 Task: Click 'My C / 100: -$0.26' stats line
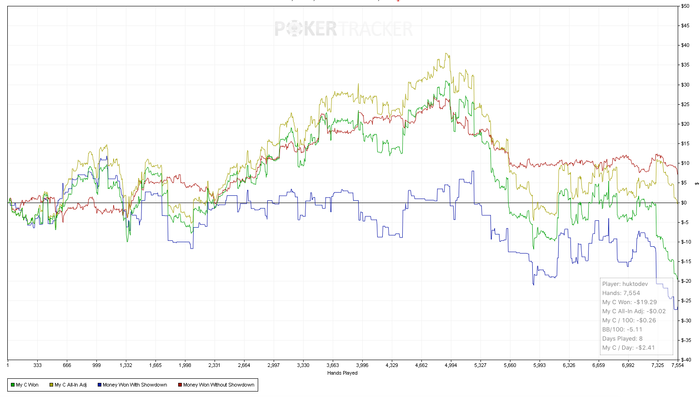[x=629, y=320]
